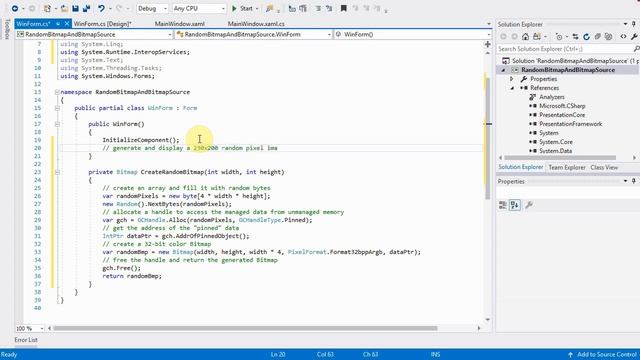Switch to the Class View tab
This screenshot has height=360, width=640.
tap(604, 167)
